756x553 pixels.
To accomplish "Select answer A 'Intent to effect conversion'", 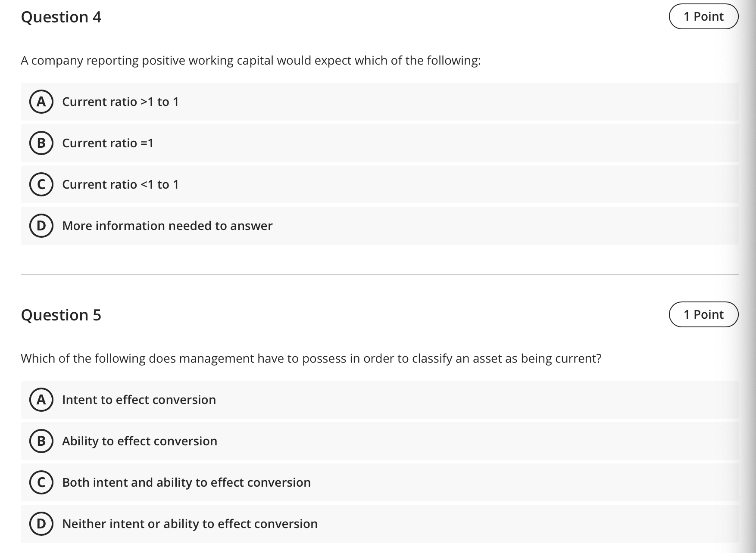I will (x=139, y=400).
